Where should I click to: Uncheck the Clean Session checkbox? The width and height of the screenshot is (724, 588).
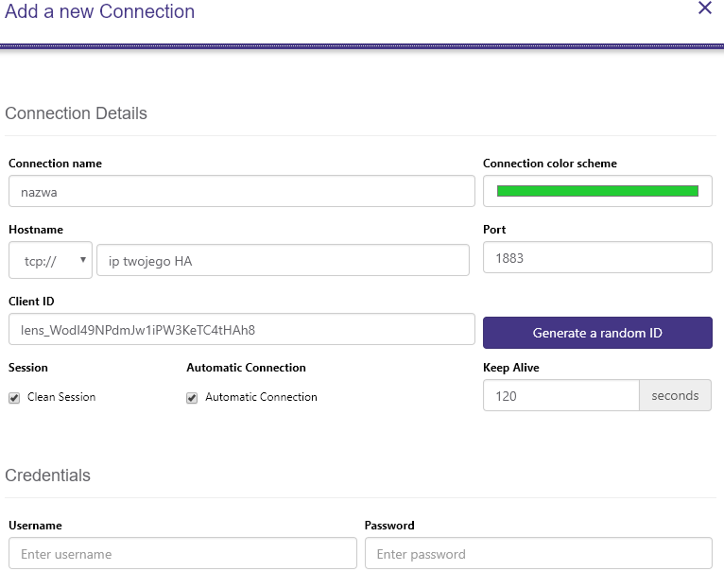coord(14,398)
